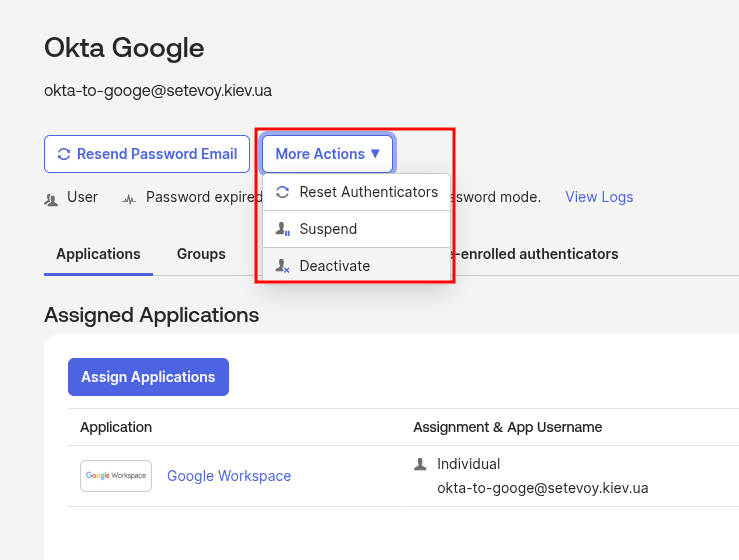
Task: Select Reset Authenticators from the menu
Action: [x=368, y=192]
